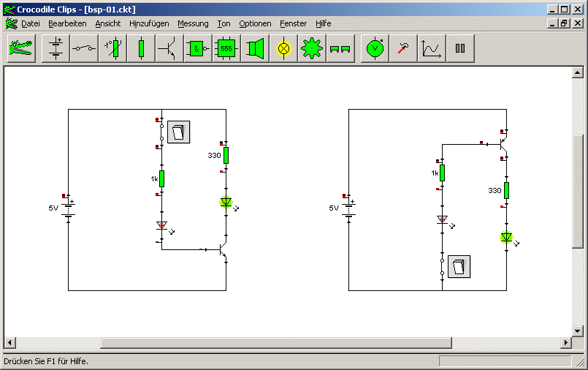Image resolution: width=588 pixels, height=370 pixels.
Task: Select the glowing green LED in right circuit
Action: pos(506,237)
